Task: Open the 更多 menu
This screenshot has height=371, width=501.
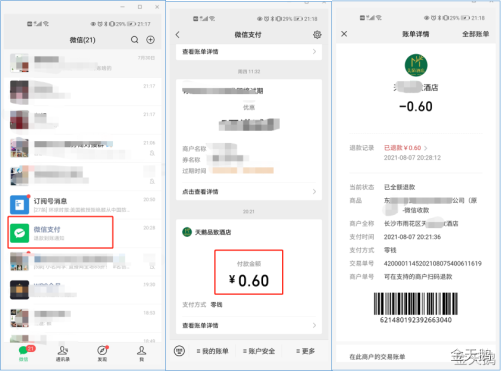Action: click(305, 351)
